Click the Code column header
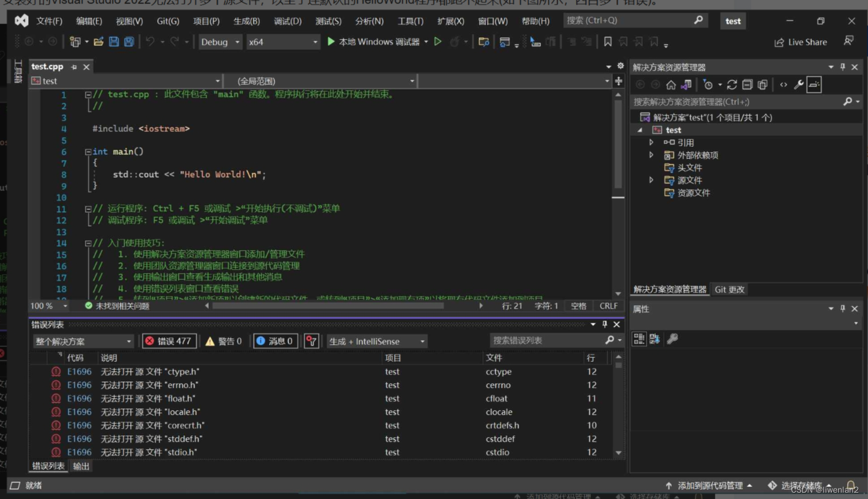This screenshot has width=868, height=499. [75, 358]
